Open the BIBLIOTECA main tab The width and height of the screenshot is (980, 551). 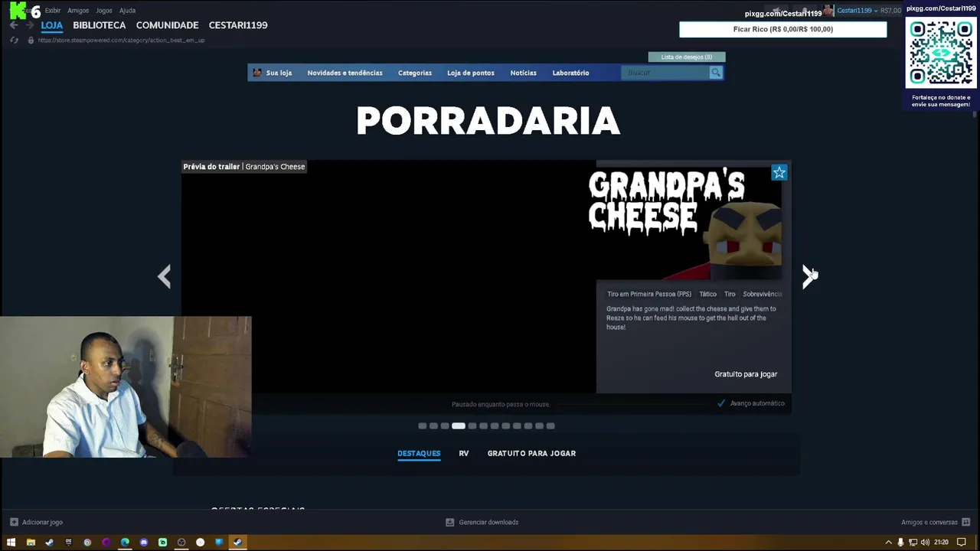(x=100, y=25)
